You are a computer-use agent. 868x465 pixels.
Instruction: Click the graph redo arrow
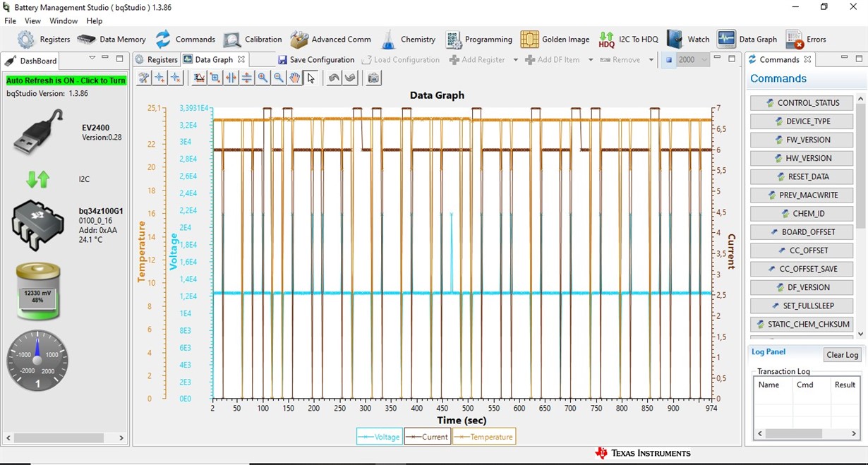point(350,78)
